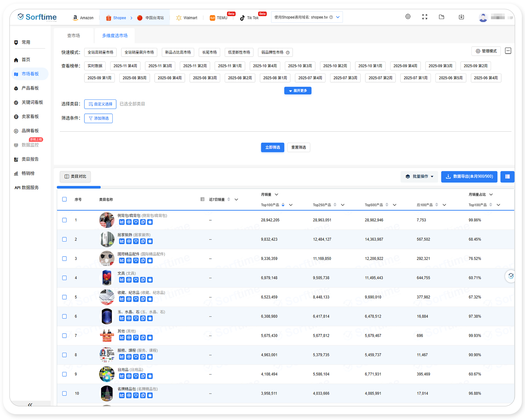This screenshot has width=525, height=420.
Task: Click the grid view toggle icon
Action: tap(507, 177)
